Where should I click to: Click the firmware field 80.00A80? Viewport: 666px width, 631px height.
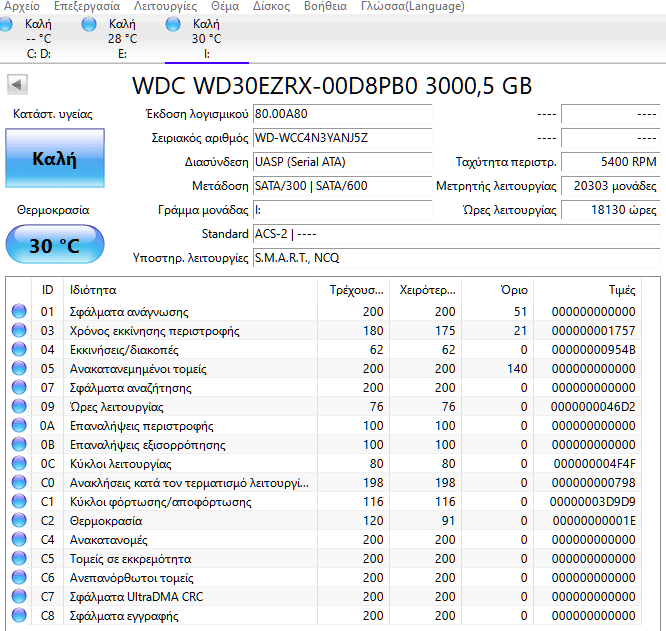click(342, 114)
